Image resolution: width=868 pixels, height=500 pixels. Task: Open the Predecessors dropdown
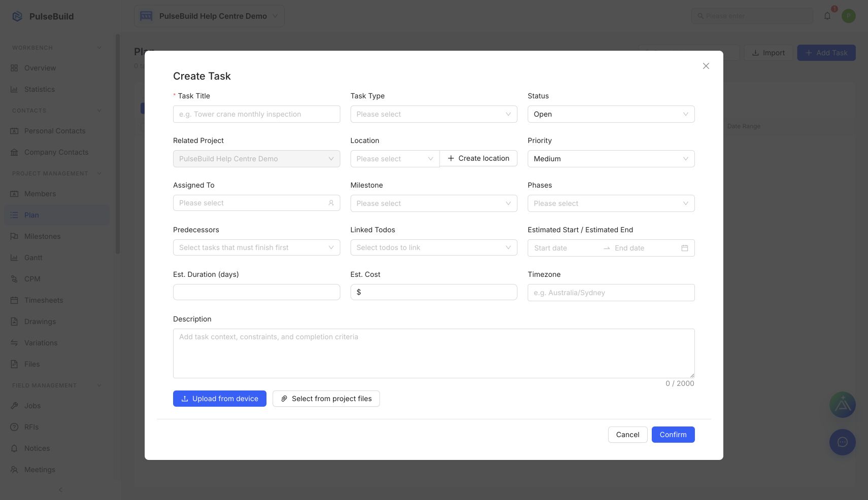pos(256,247)
